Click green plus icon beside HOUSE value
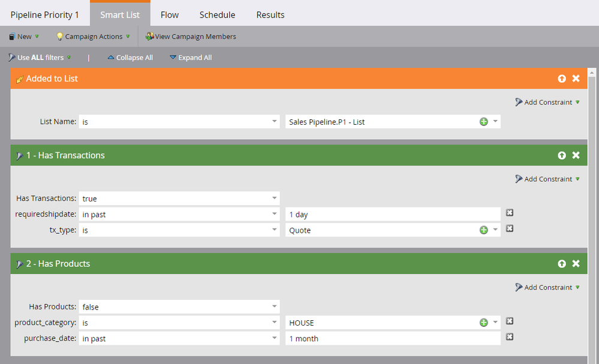This screenshot has height=364, width=599. point(483,323)
